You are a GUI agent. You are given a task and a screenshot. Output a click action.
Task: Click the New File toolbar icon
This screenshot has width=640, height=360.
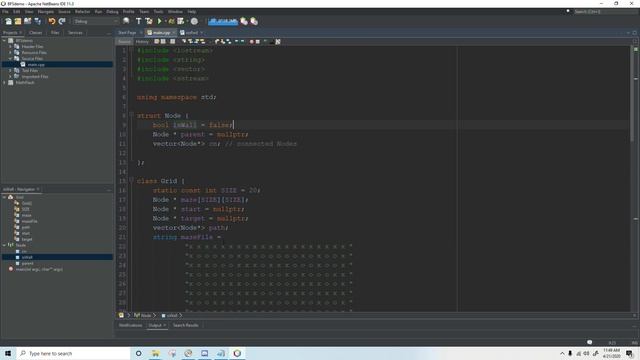click(x=8, y=21)
